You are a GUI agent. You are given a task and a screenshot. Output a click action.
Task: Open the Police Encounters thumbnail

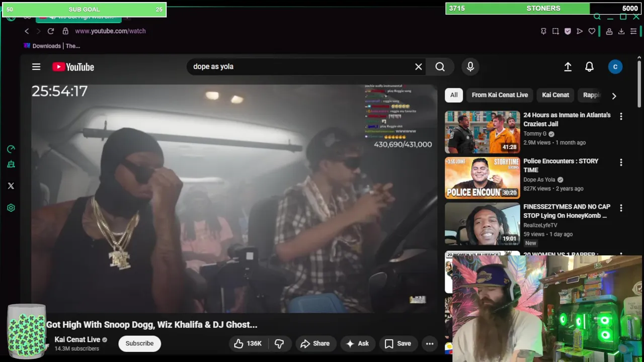(482, 178)
